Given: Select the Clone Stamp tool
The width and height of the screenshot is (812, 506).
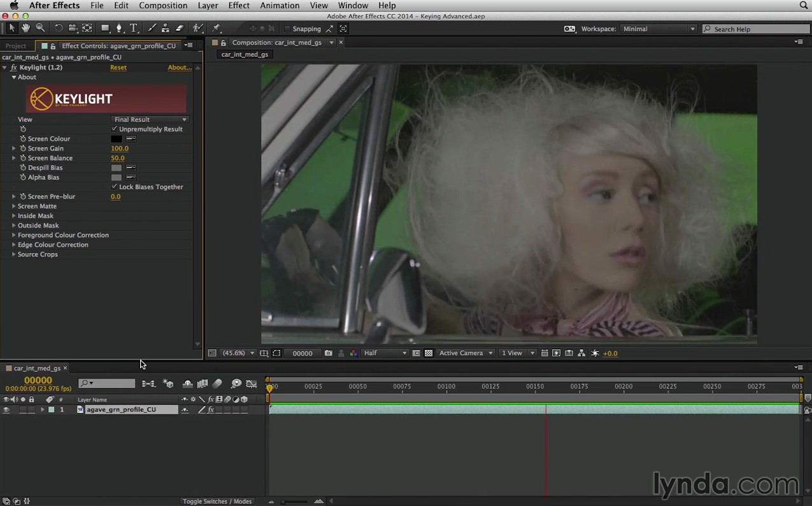Looking at the screenshot, I should pos(166,28).
